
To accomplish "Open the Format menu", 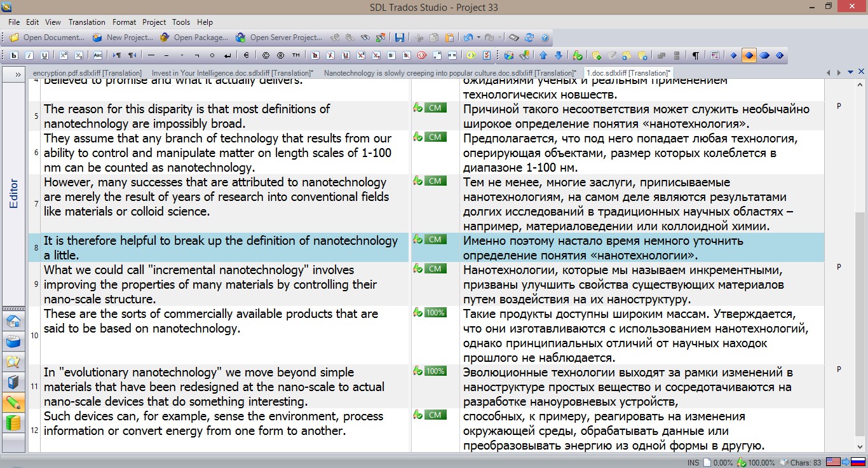I will 125,22.
